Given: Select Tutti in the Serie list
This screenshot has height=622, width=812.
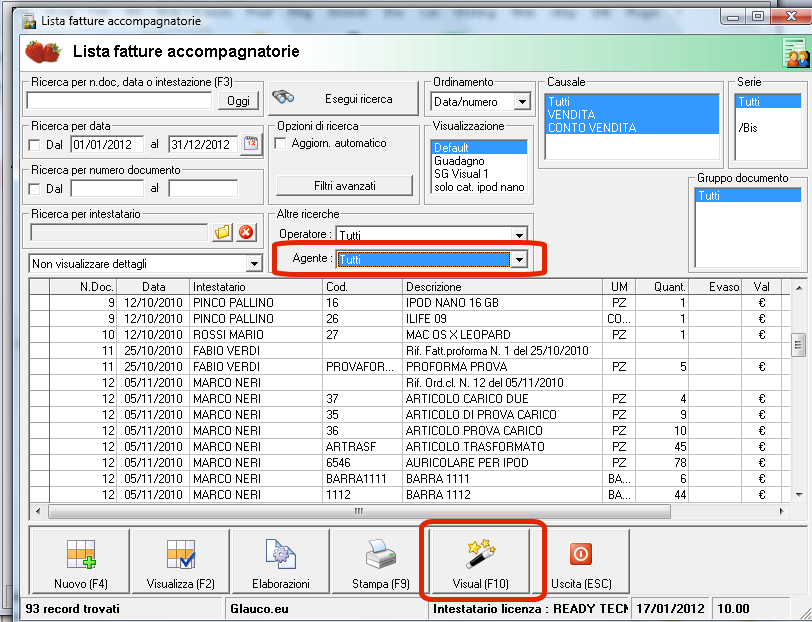Looking at the screenshot, I should [x=768, y=102].
